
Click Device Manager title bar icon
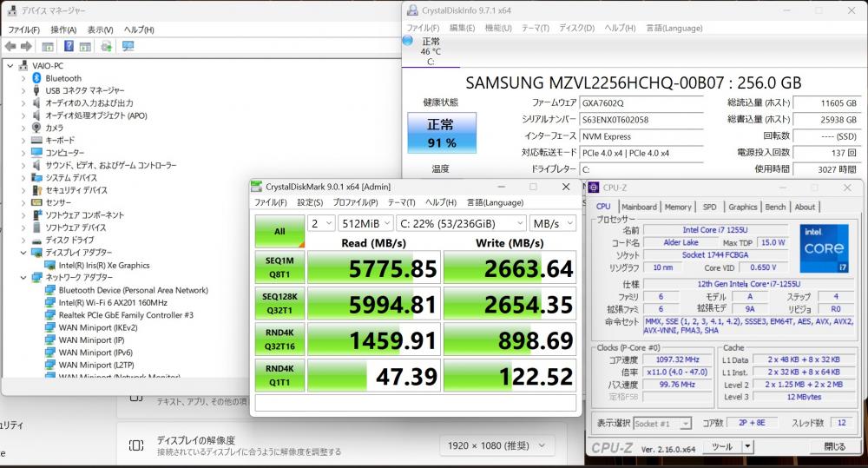[12, 10]
